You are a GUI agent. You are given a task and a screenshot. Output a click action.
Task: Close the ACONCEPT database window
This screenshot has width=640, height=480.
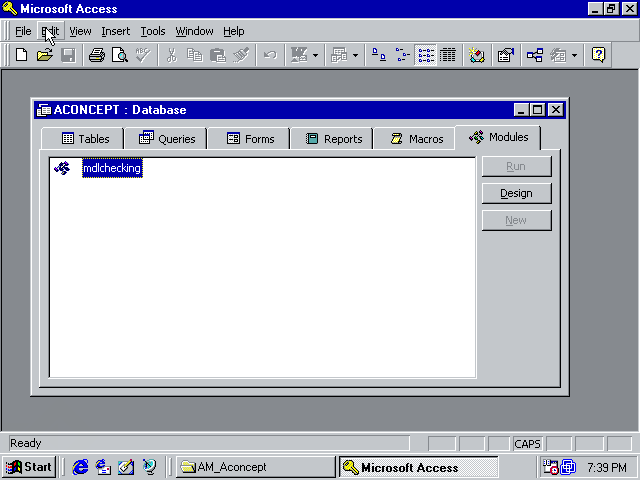(x=556, y=110)
